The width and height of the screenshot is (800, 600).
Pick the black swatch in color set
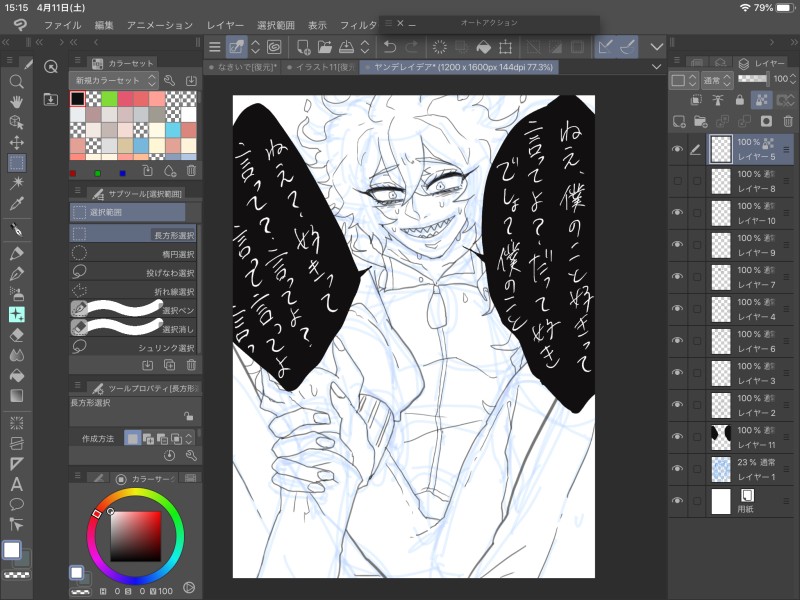(78, 99)
